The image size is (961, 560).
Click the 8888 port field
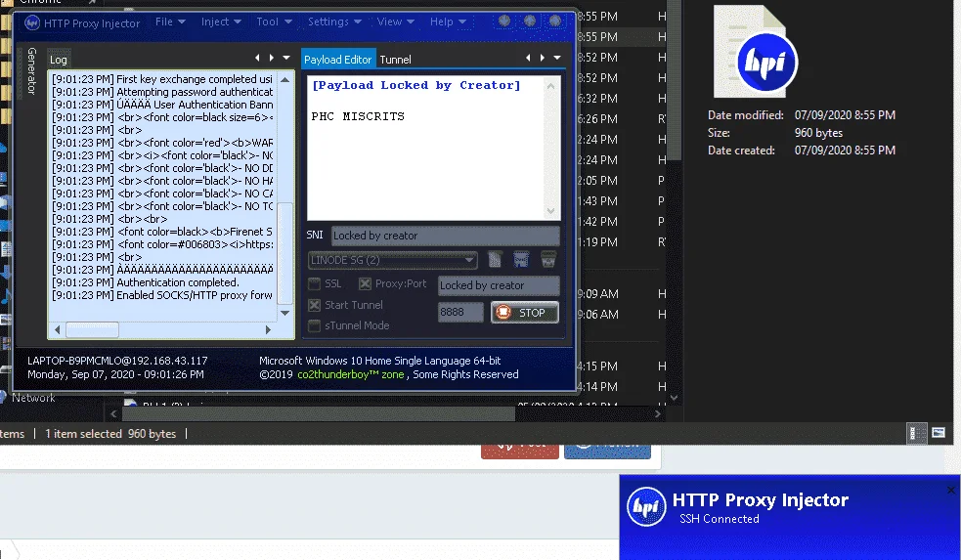pyautogui.click(x=460, y=312)
